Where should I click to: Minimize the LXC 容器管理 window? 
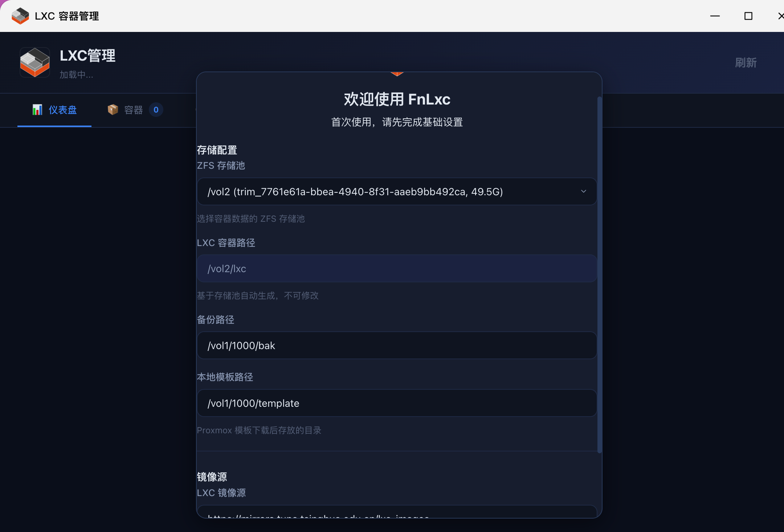(715, 16)
